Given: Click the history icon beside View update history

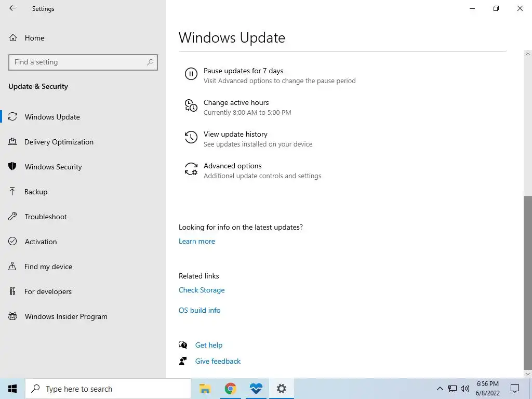Looking at the screenshot, I should (191, 137).
